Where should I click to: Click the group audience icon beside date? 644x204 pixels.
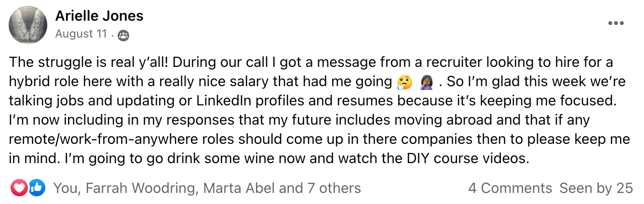(x=123, y=35)
